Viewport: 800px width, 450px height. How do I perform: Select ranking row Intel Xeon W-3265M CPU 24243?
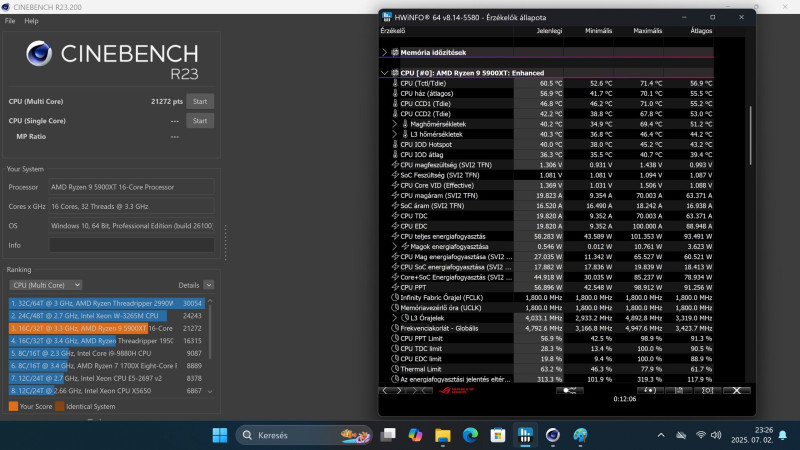(106, 316)
